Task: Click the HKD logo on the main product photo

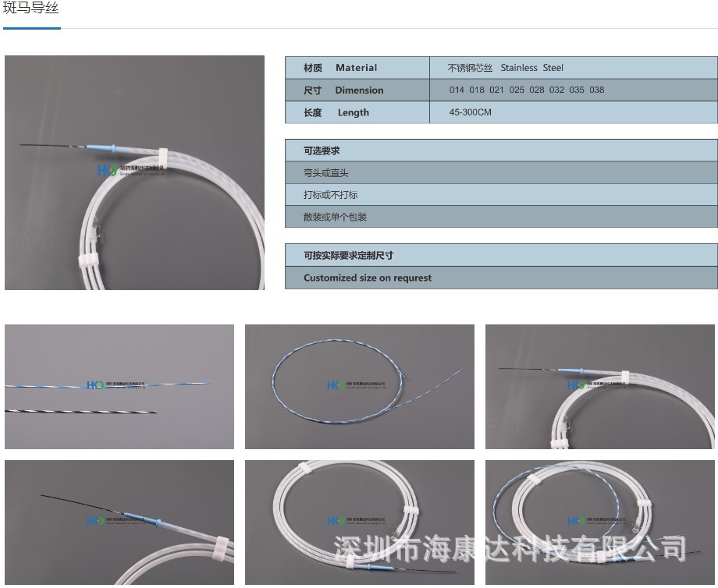Action: (103, 168)
